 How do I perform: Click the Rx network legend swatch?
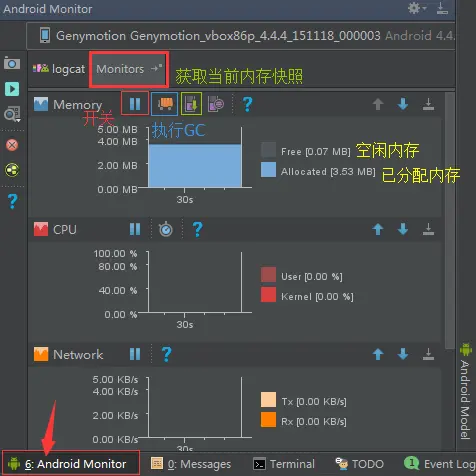coord(268,420)
